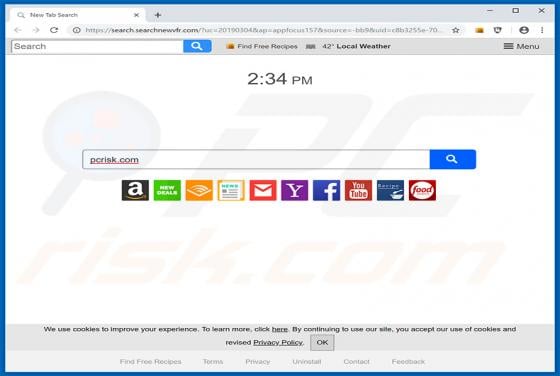560x376 pixels.
Task: Accept cookies with the OK button
Action: tap(322, 342)
